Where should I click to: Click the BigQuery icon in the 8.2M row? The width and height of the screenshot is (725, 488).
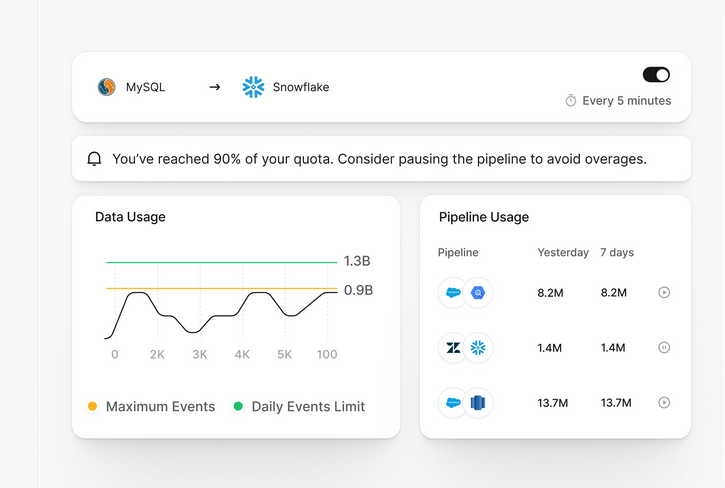pyautogui.click(x=478, y=292)
